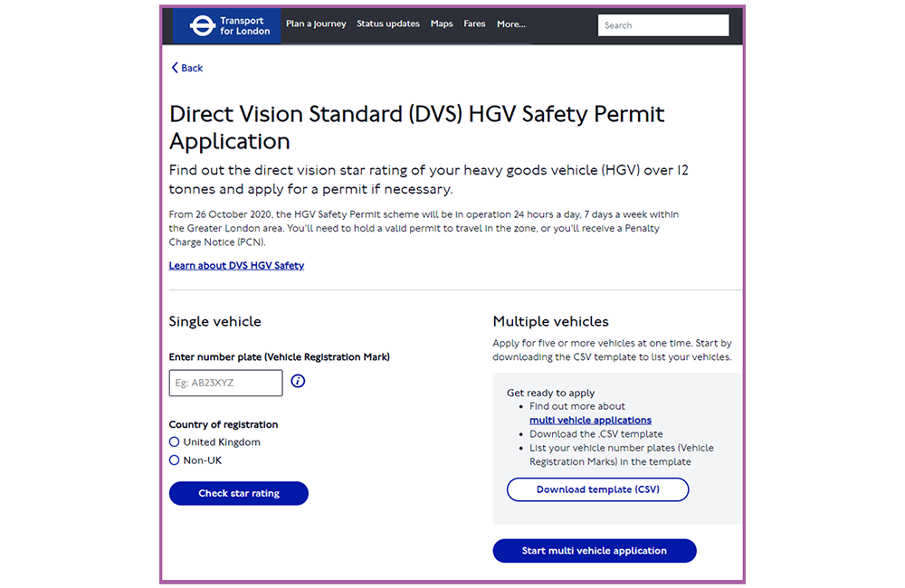Open the Learn about DVS HGV Safety link
This screenshot has height=588, width=905.
tap(236, 265)
